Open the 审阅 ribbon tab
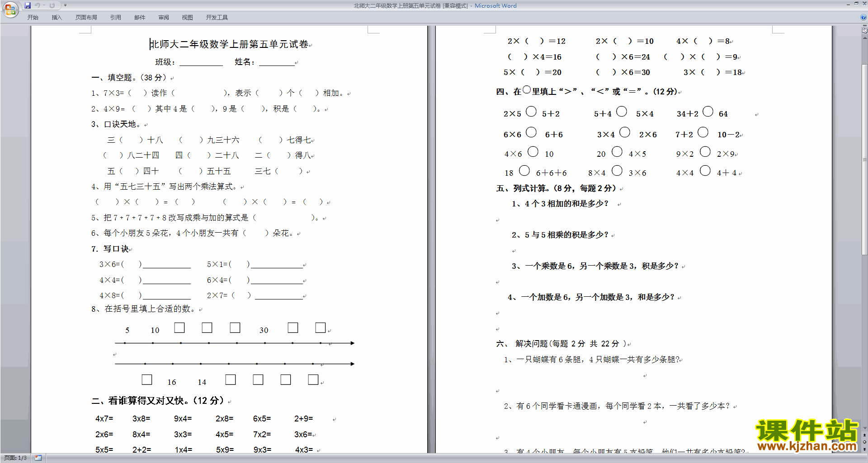This screenshot has width=868, height=463. click(164, 17)
